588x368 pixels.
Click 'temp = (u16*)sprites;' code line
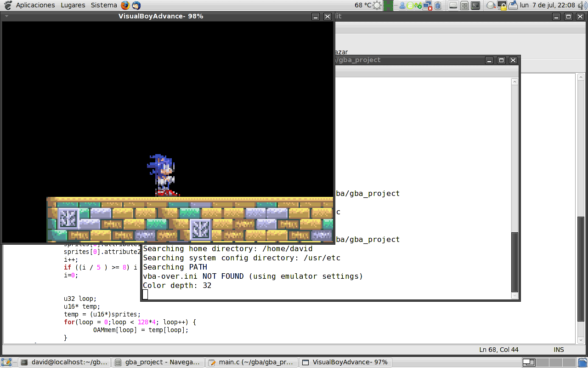(102, 314)
